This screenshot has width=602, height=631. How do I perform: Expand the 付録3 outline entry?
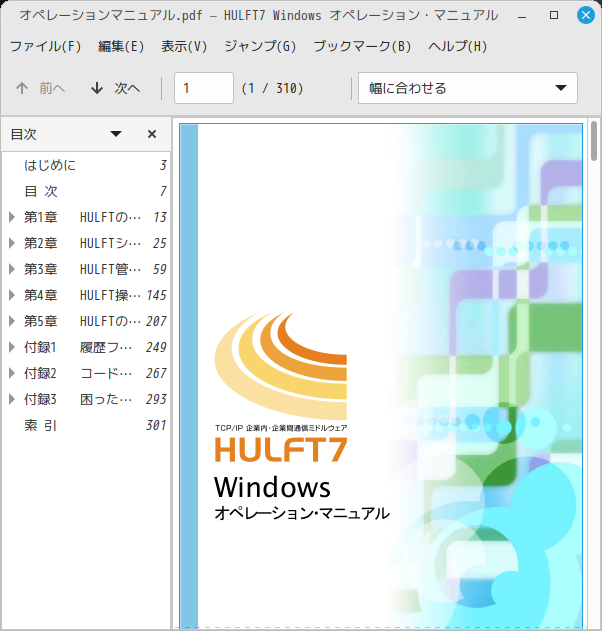click(x=12, y=399)
